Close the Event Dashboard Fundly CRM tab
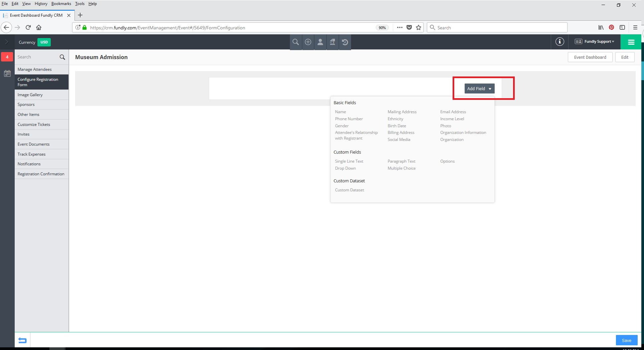Screen dimensions: 644x350 pyautogui.click(x=69, y=15)
